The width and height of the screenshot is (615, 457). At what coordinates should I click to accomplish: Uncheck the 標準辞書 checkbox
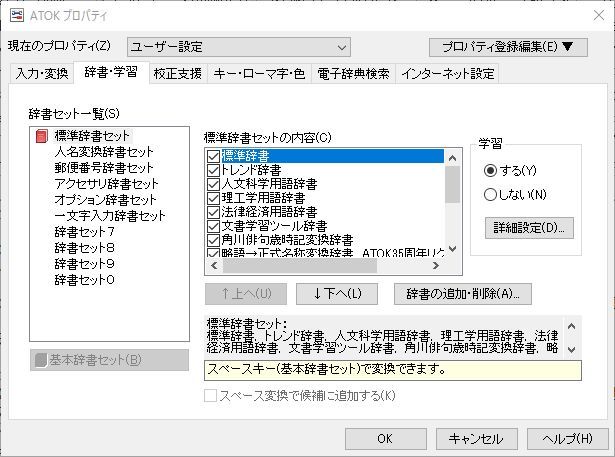click(213, 157)
